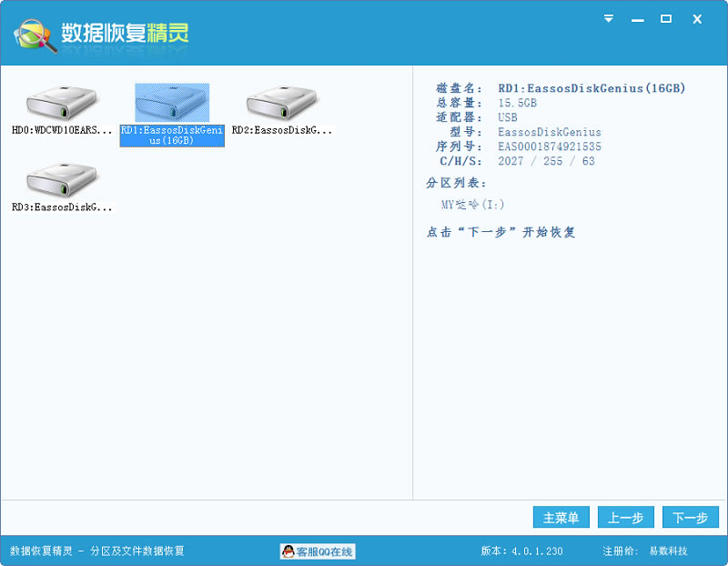Click the HD0:WDCWD10EARS... disk label

pyautogui.click(x=62, y=130)
